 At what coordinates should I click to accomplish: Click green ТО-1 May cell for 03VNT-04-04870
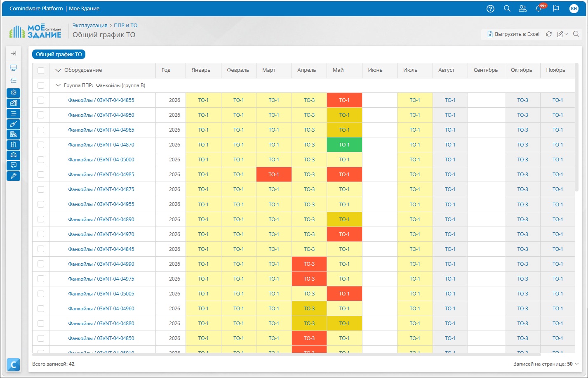344,145
